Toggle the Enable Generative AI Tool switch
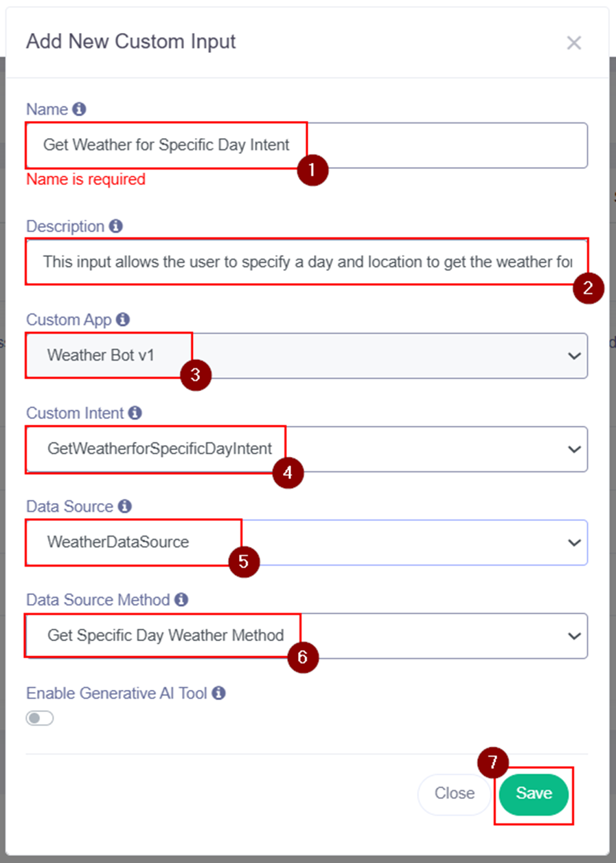 (40, 718)
